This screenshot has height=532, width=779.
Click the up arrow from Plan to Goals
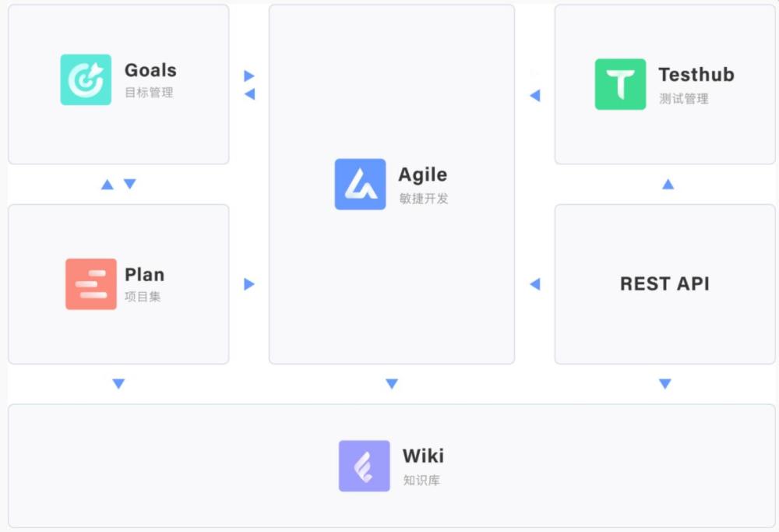108,185
